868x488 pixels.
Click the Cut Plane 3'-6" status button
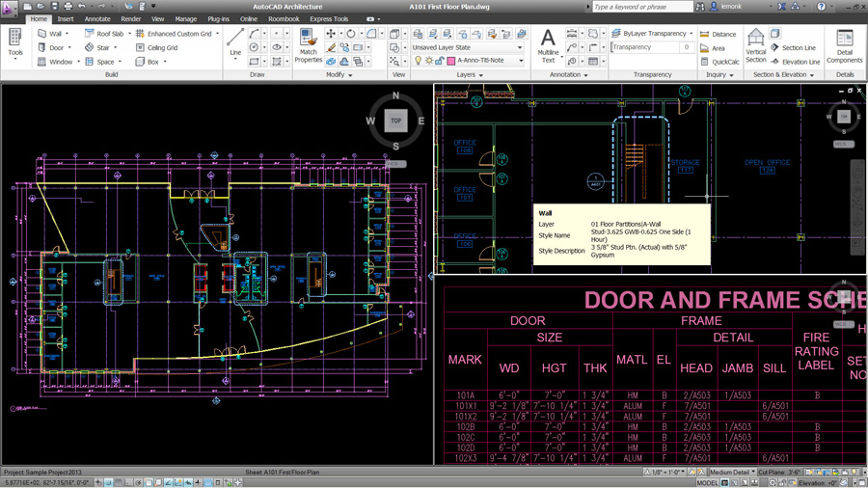[779, 472]
